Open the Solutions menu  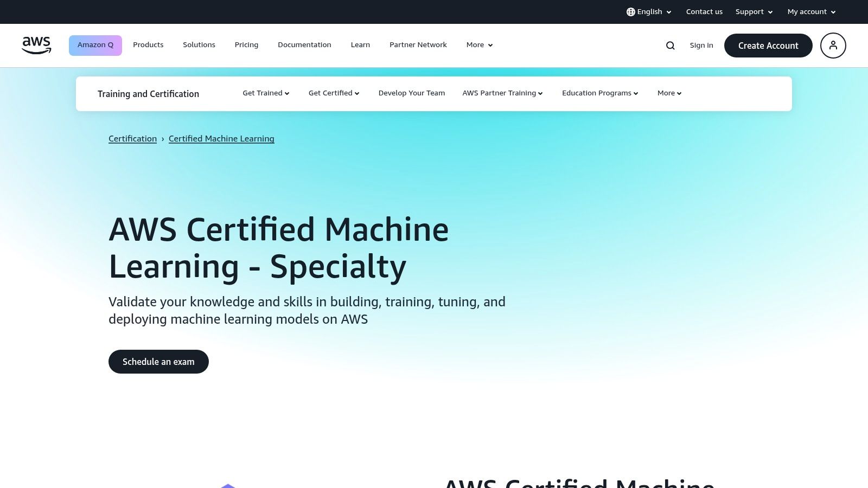click(x=199, y=45)
